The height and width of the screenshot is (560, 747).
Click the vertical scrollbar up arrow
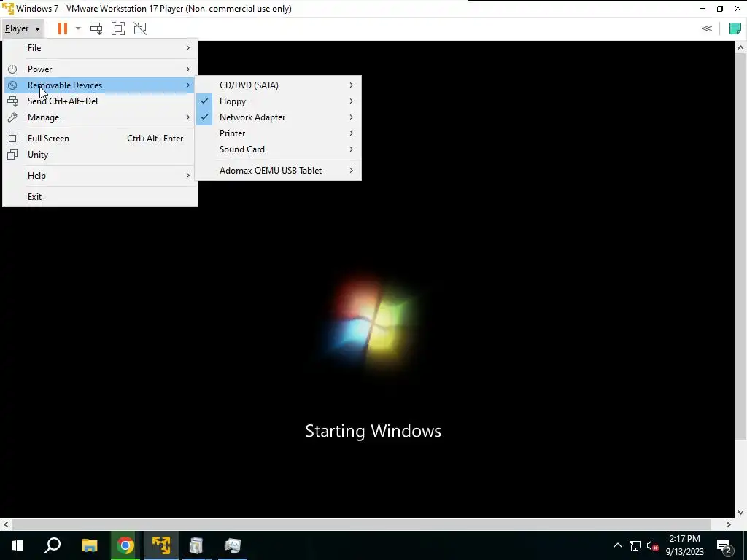(x=741, y=47)
